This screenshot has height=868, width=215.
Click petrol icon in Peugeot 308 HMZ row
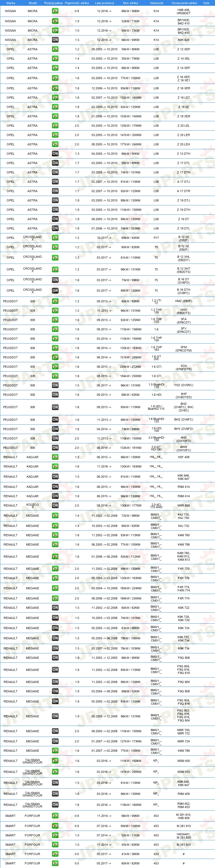point(55,301)
